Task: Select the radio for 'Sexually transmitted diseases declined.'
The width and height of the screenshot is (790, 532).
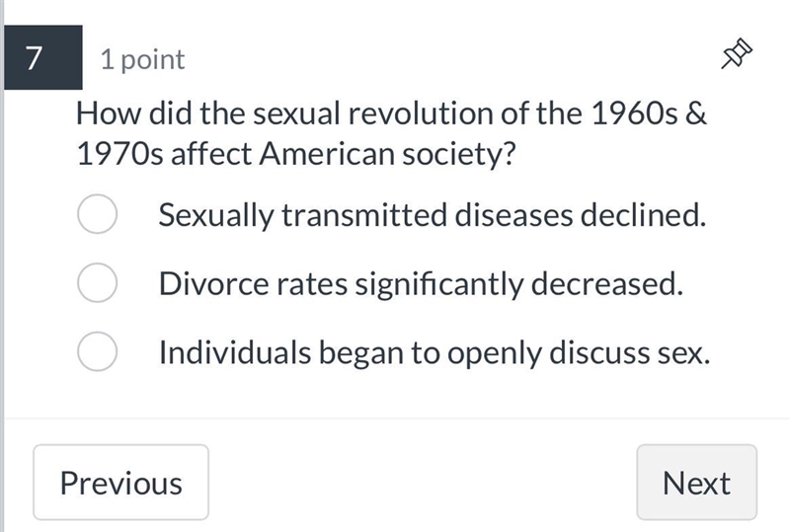Action: point(97,214)
